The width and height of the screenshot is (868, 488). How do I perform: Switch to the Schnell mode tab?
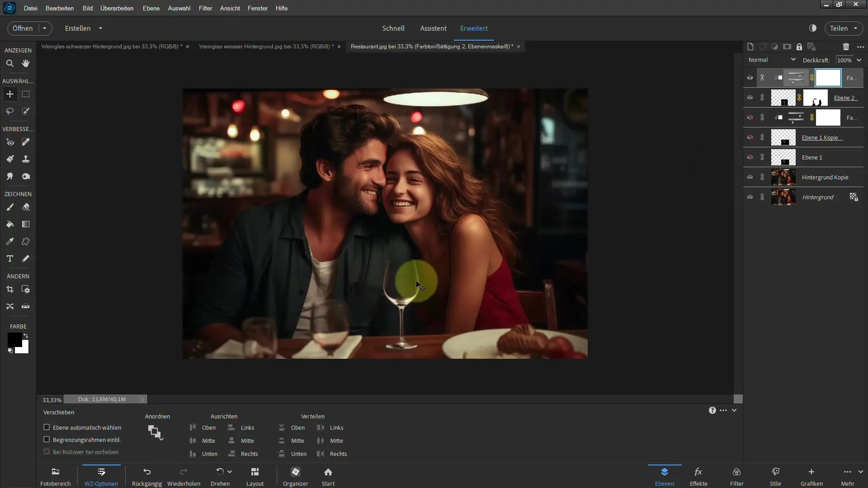393,28
